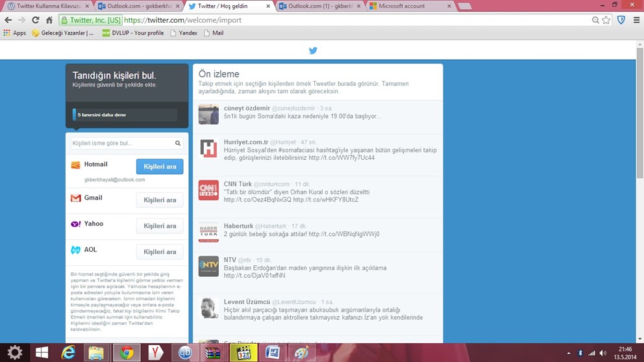Open the DVLUP - Your profile bookmark
Viewport: 644px width, 362px height.
tap(132, 33)
